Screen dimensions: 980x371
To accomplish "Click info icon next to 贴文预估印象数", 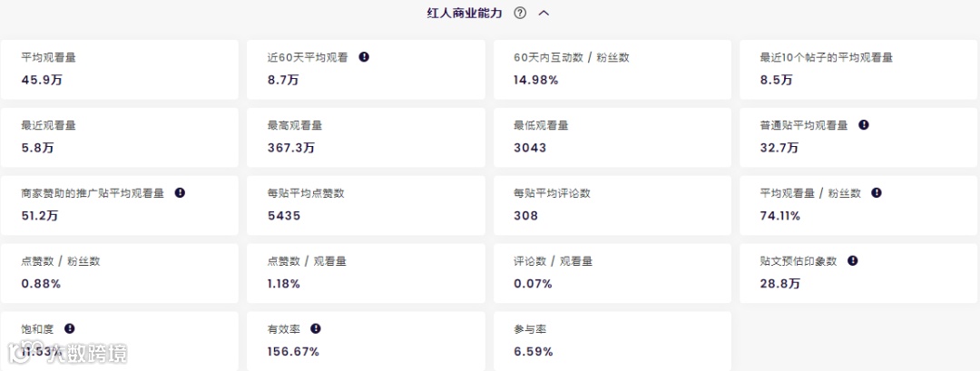I will 853,261.
